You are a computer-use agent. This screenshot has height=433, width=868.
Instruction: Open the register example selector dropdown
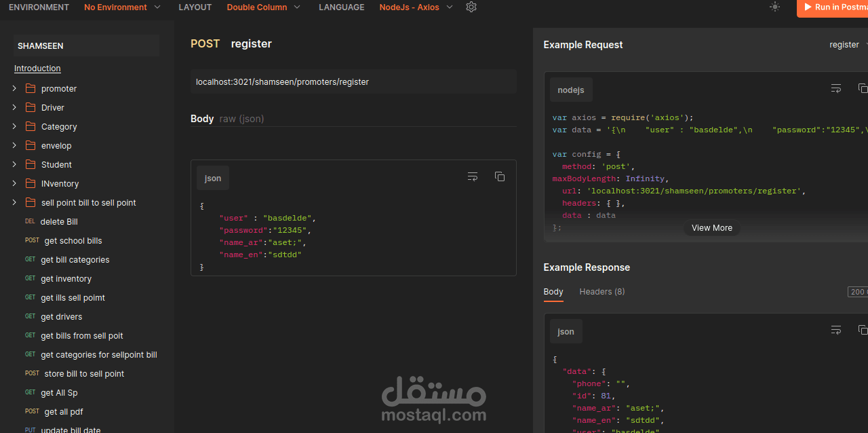tap(848, 45)
